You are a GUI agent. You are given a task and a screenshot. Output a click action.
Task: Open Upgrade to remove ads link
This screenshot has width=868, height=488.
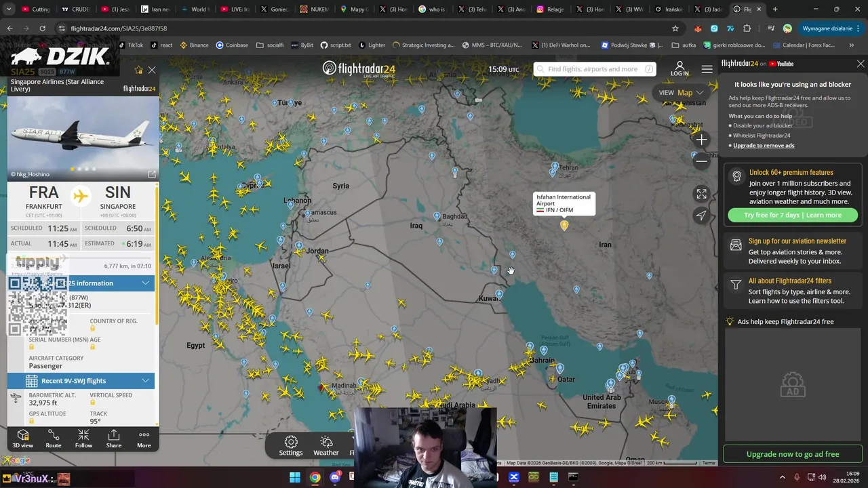764,145
